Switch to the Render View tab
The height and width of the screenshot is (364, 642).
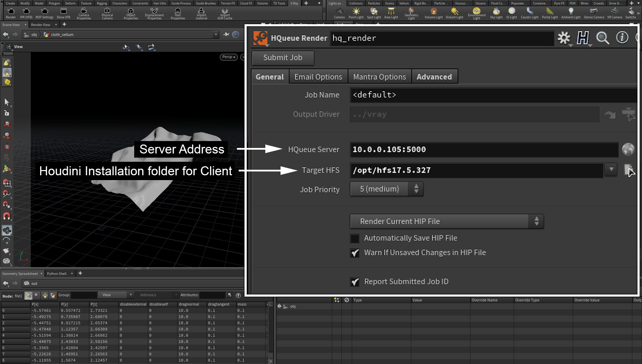40,25
